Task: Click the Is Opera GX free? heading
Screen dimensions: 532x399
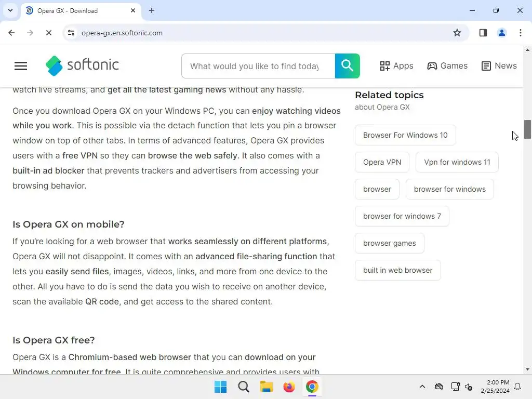Action: pos(54,340)
